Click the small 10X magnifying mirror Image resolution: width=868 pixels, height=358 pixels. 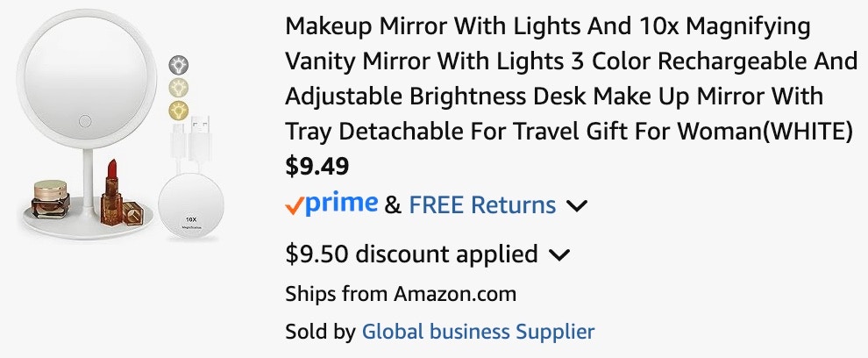(x=190, y=209)
